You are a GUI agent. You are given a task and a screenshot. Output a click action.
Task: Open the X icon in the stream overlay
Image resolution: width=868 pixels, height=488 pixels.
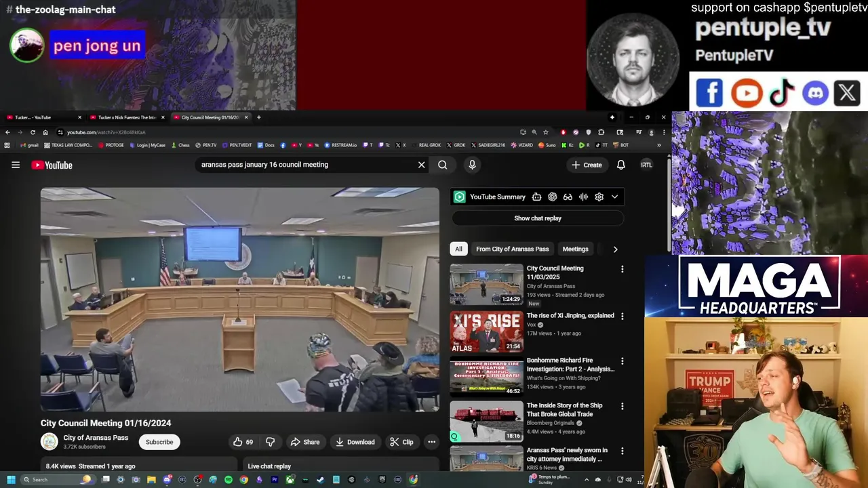847,93
